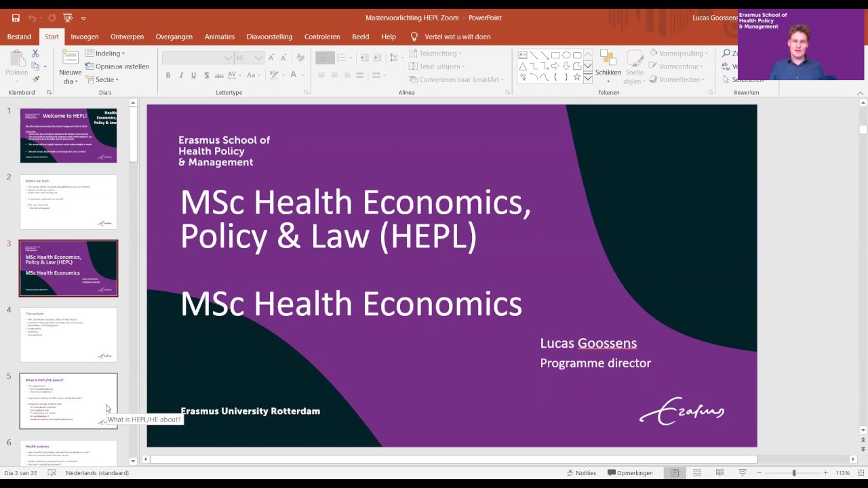Click the Vertel wat u wilt doen search box
The width and height of the screenshot is (868, 488).
tap(450, 37)
